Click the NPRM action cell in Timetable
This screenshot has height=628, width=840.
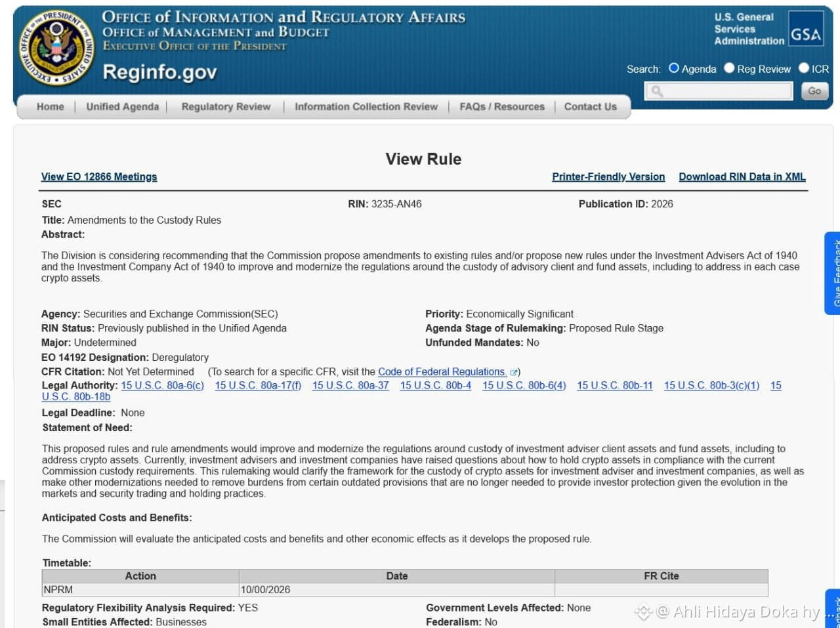(x=140, y=589)
